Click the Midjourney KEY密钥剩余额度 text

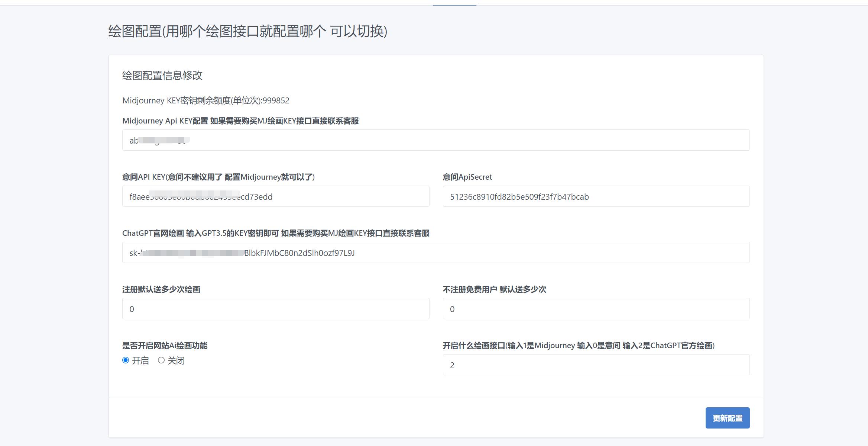(207, 100)
